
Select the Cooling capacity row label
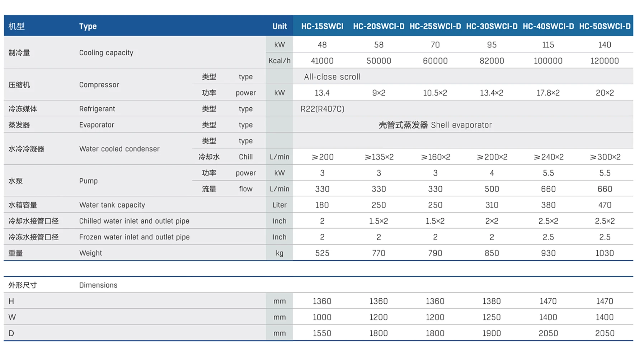tap(106, 53)
